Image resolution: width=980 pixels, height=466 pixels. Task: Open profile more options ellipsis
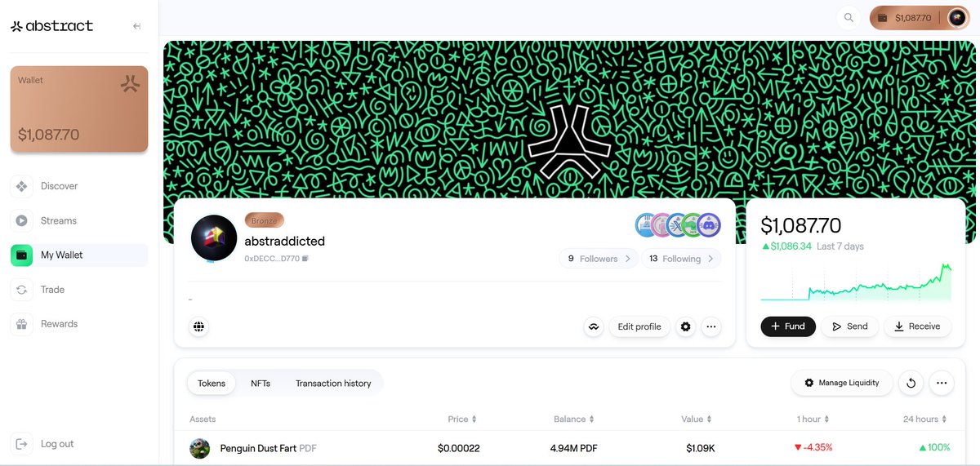pos(711,326)
